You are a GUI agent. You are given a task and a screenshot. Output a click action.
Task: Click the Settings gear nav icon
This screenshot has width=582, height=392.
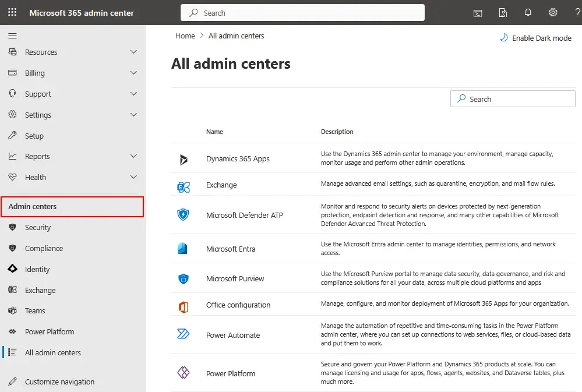[x=12, y=114]
